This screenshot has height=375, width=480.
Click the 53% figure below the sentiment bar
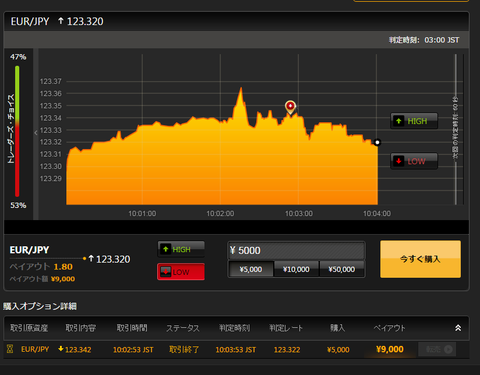(x=18, y=205)
